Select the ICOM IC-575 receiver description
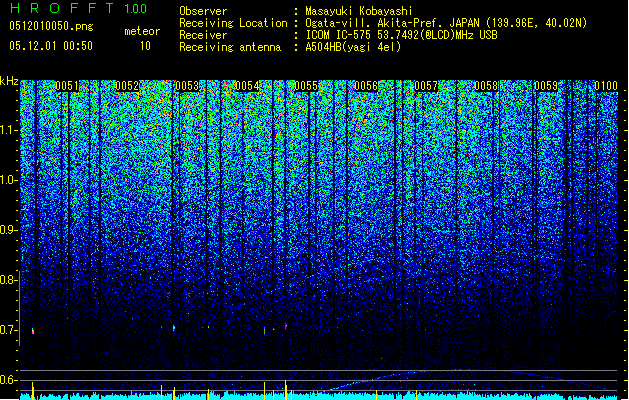 click(x=401, y=35)
